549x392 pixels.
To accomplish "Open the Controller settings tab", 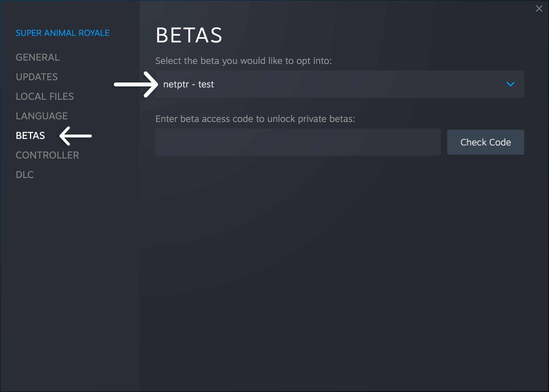I will 48,155.
